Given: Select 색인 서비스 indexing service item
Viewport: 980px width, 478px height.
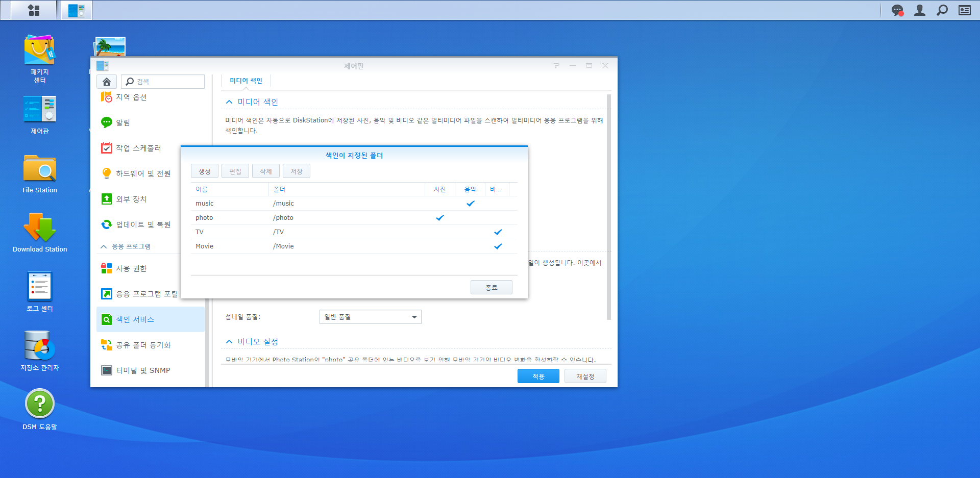Looking at the screenshot, I should pos(151,319).
